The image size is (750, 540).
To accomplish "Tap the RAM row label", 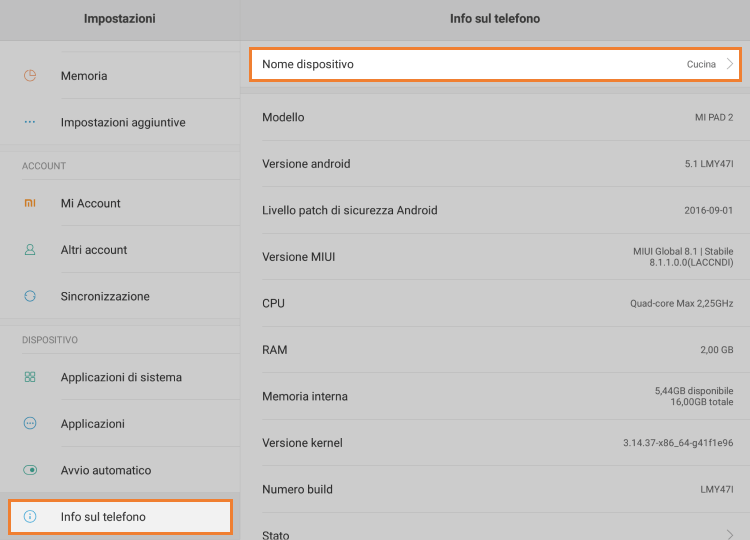I will tap(275, 350).
